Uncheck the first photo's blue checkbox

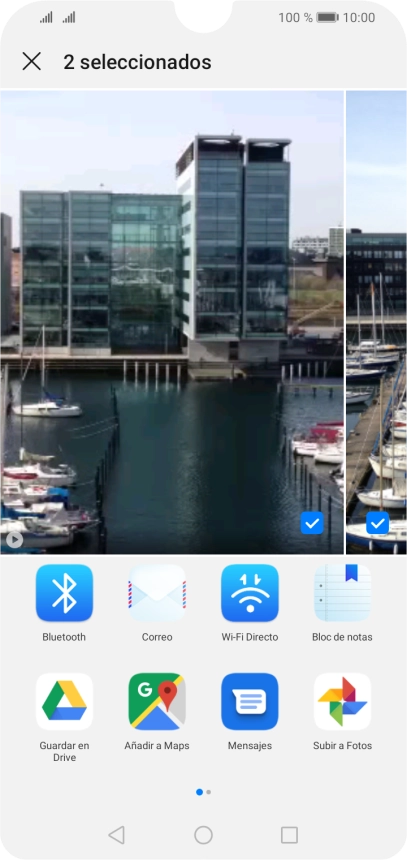[x=312, y=523]
